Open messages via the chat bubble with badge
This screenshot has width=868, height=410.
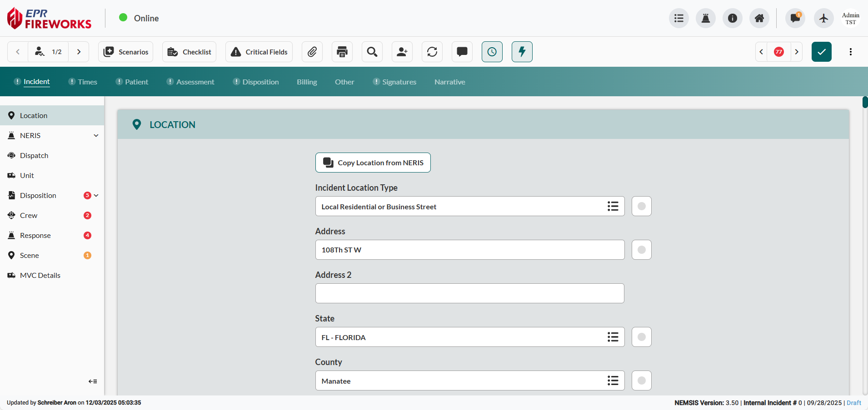pos(794,18)
